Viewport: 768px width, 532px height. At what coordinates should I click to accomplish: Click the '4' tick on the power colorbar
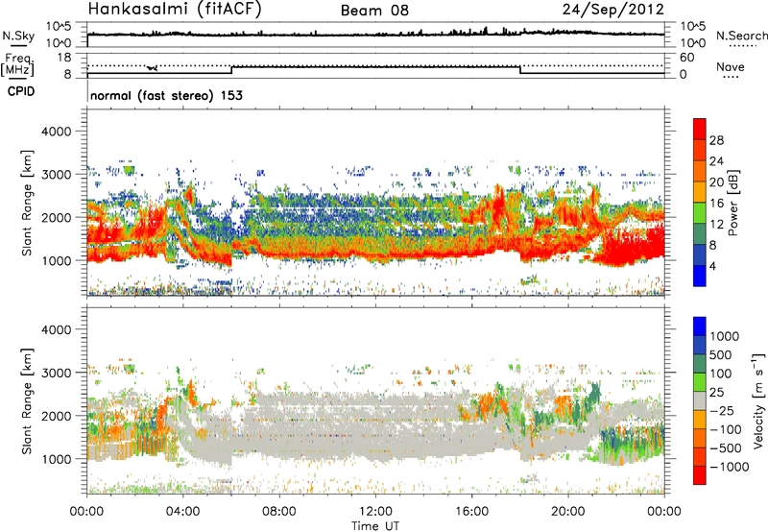(712, 267)
